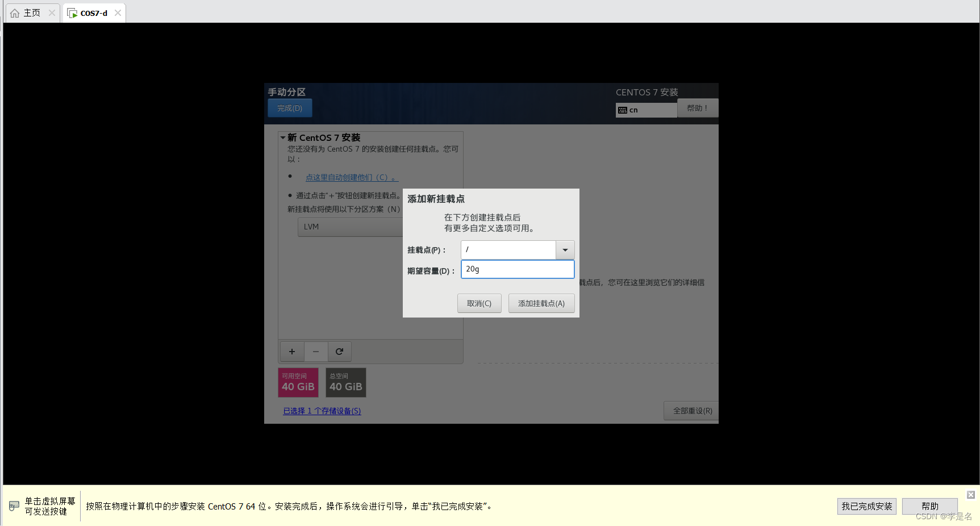Click the 总空间 40 GiB box
The width and height of the screenshot is (980, 526).
pos(346,382)
